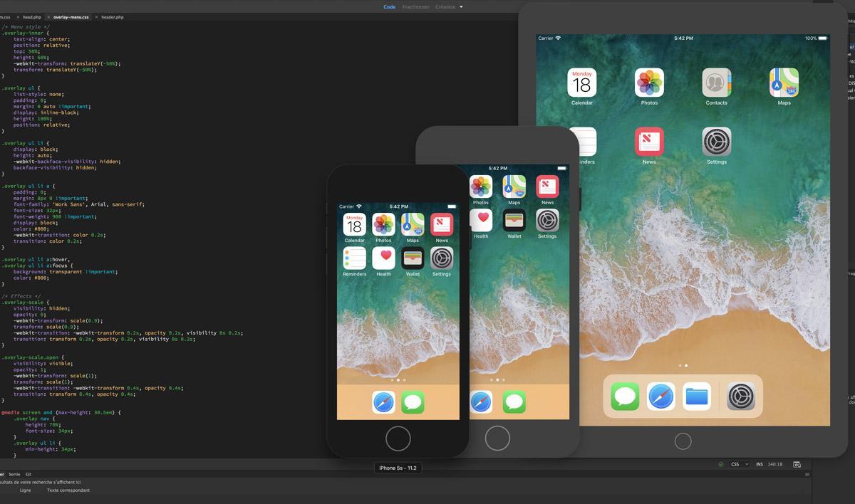This screenshot has width=855, height=504.
Task: Open the Git panel tab
Action: pyautogui.click(x=28, y=474)
